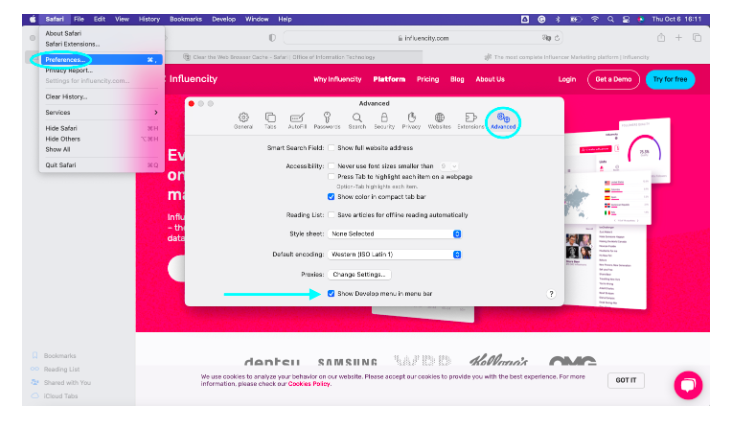Enable Save articles for offline reading
This screenshot has width=738, height=427.
(x=331, y=215)
